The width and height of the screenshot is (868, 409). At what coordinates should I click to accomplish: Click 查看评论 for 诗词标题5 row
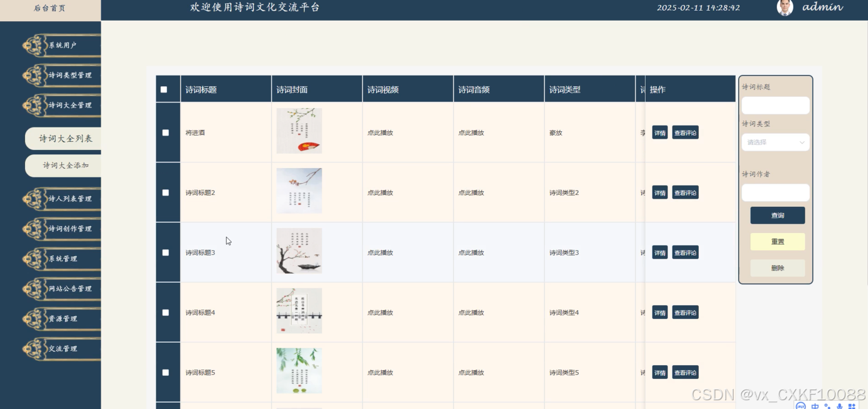(x=686, y=372)
